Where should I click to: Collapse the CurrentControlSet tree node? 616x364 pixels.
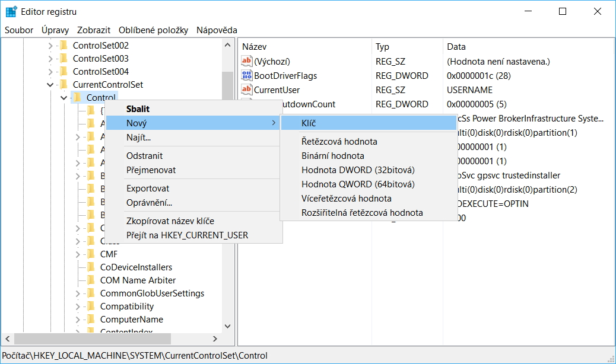50,84
